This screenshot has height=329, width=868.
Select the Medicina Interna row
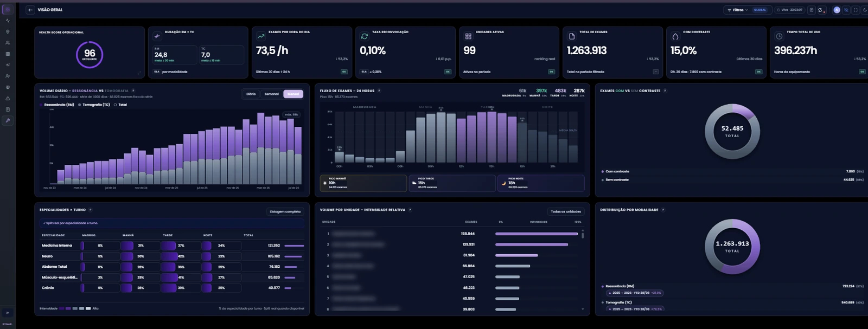pyautogui.click(x=172, y=246)
